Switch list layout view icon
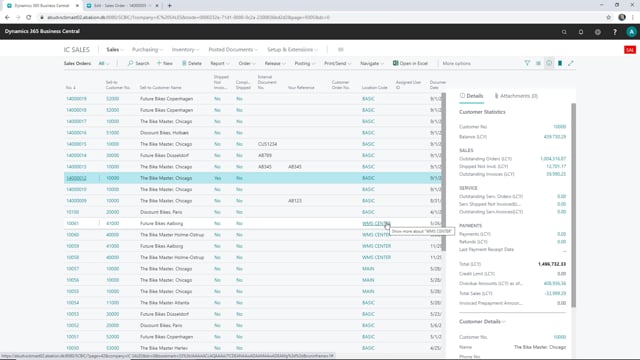 [538, 63]
